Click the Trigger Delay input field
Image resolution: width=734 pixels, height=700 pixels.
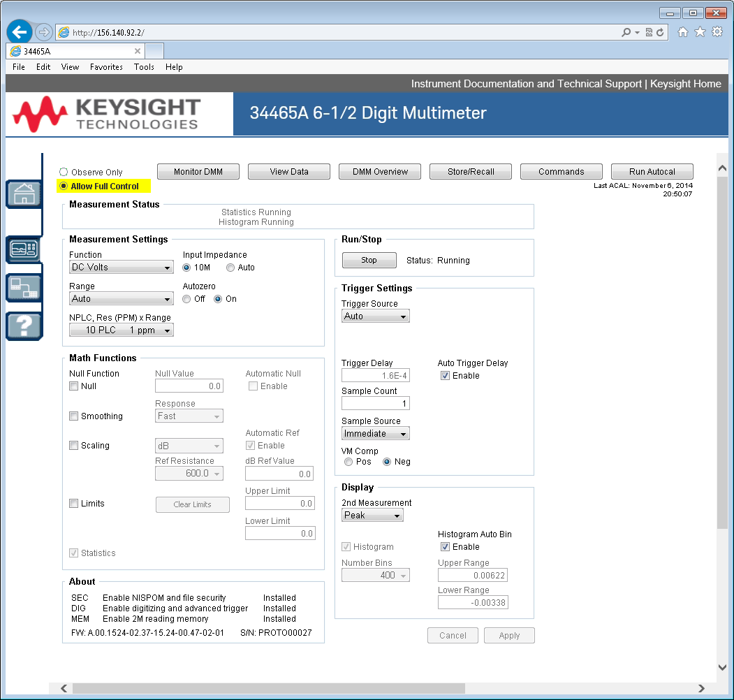click(376, 376)
